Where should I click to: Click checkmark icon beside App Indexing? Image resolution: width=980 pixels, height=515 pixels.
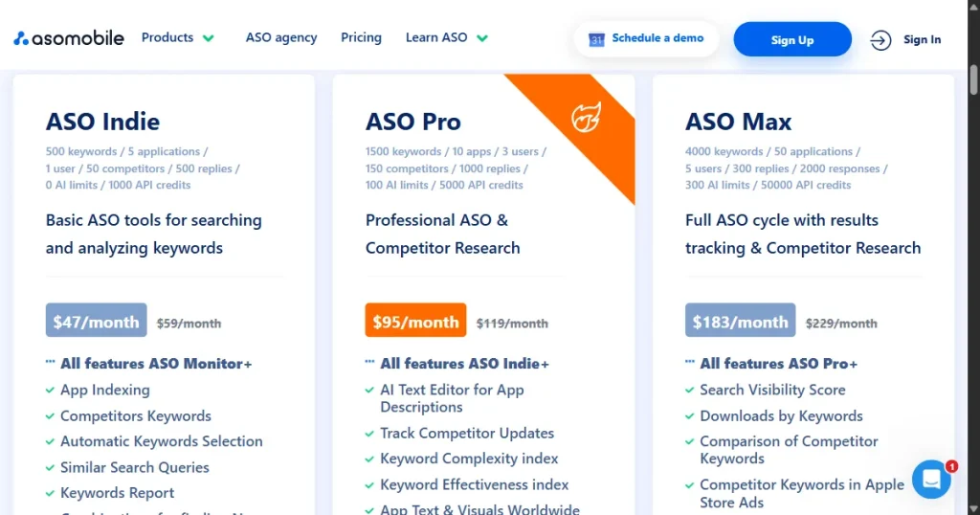50,390
